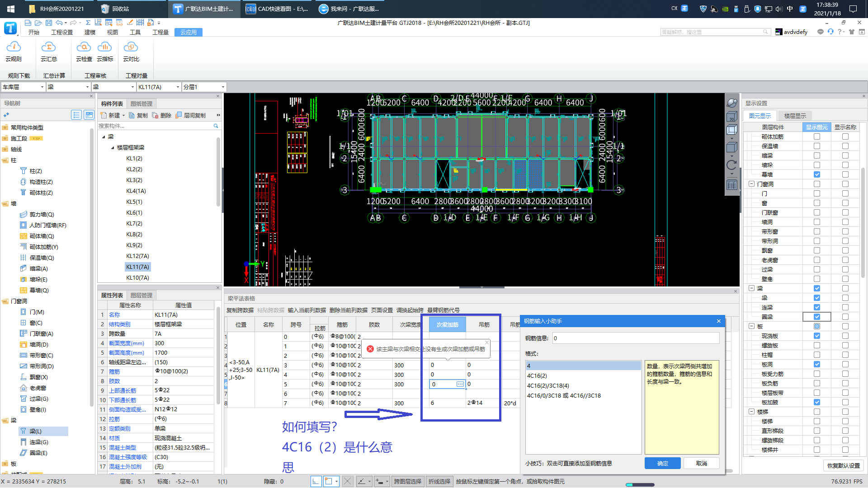Collapse 楼层框架梁 tree node
868x488 pixels.
[x=113, y=148]
